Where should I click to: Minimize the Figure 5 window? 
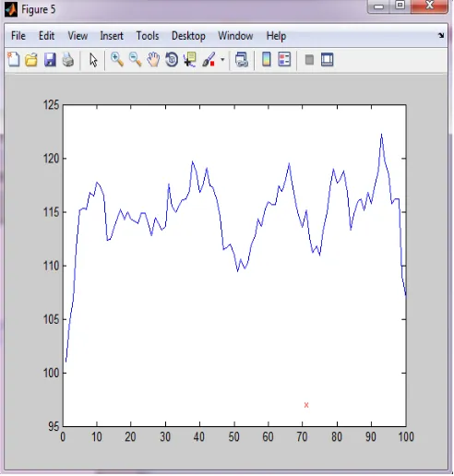pyautogui.click(x=378, y=6)
